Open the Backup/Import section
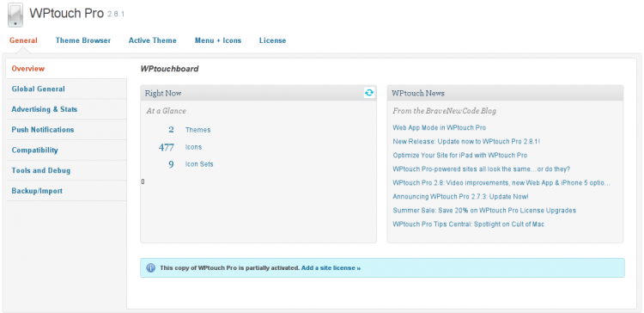 (x=66, y=191)
